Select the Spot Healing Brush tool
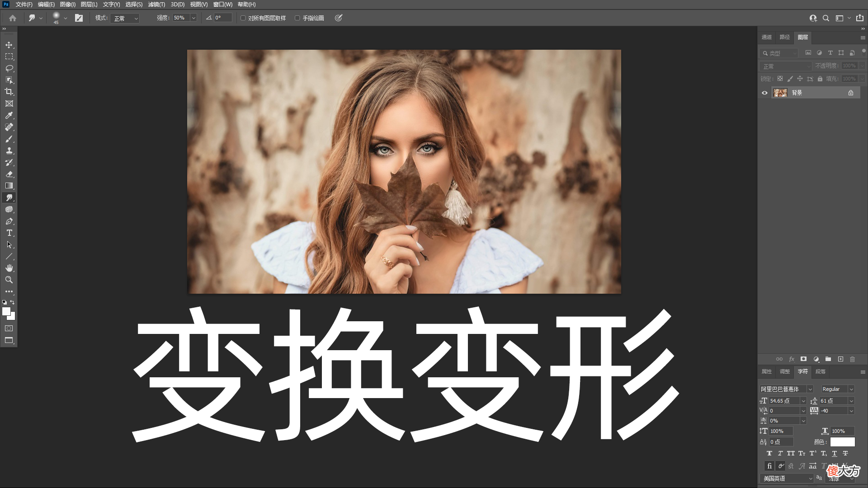Screen dimensions: 868x488 [x=9, y=127]
